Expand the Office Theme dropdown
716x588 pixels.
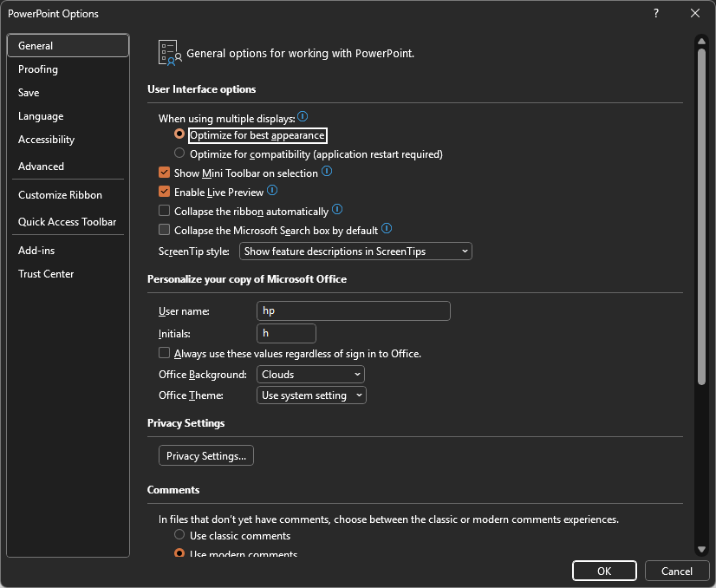(x=311, y=395)
